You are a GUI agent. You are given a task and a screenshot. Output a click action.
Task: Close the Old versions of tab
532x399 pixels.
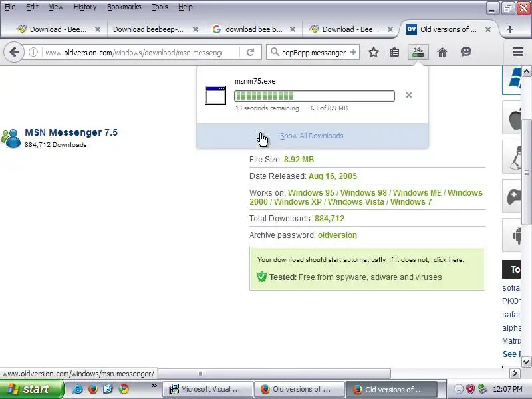(488, 29)
